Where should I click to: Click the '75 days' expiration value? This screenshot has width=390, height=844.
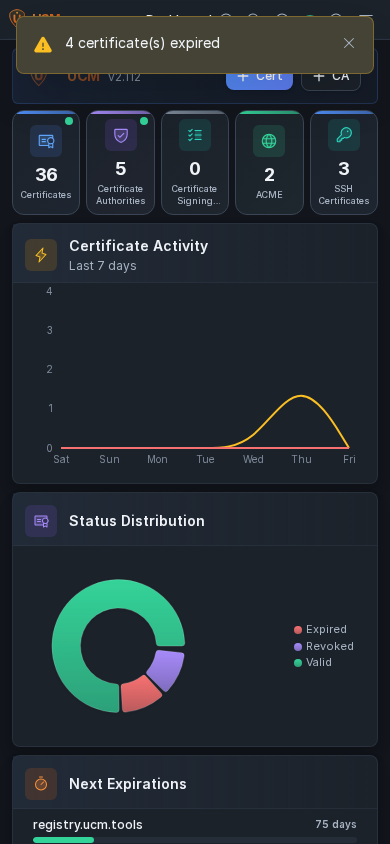pos(336,825)
